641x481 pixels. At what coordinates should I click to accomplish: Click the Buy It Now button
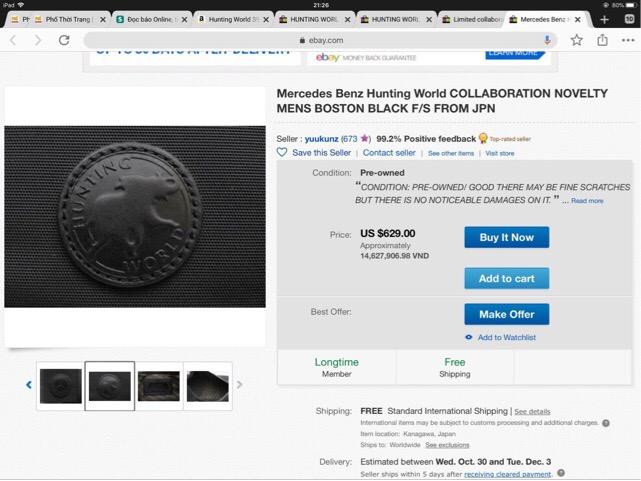506,238
